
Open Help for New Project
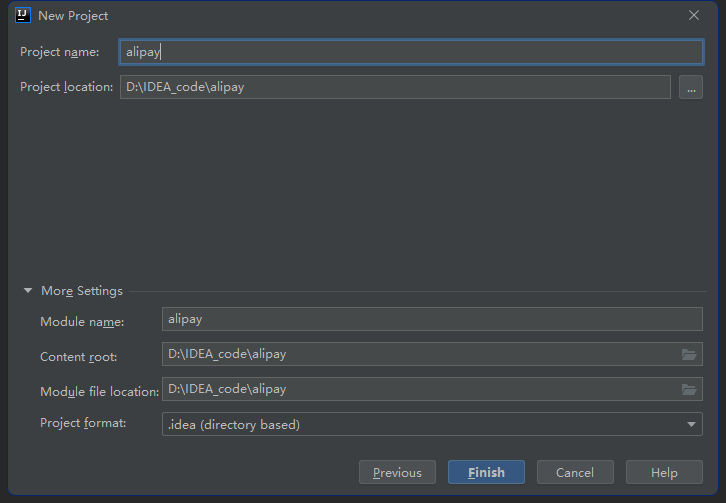pyautogui.click(x=664, y=472)
